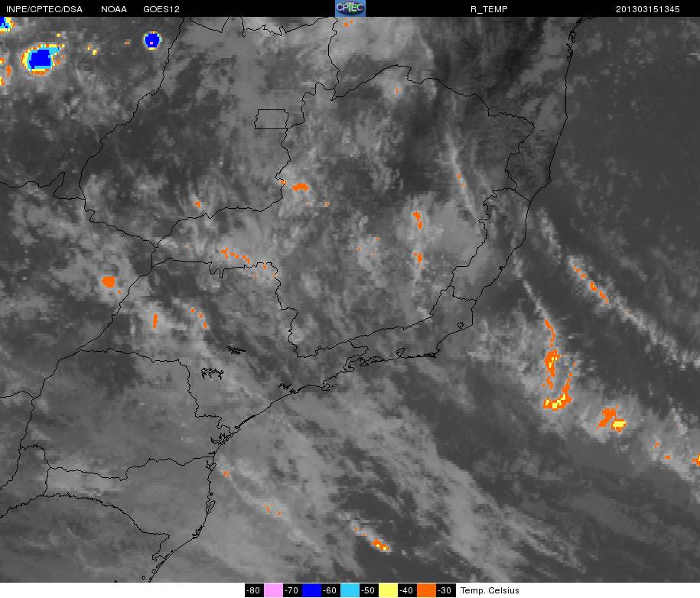Click the large blue cold cloud cell
Viewport: 700px width, 598px height.
coord(41,59)
